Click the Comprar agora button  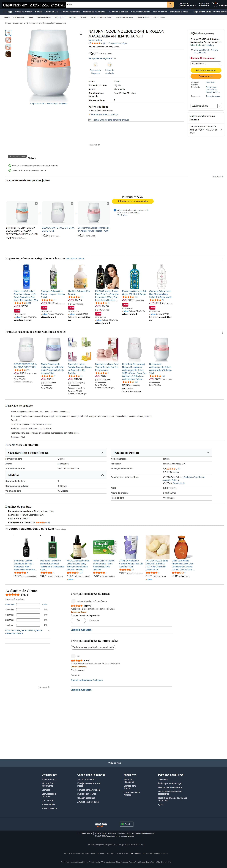[206, 76]
